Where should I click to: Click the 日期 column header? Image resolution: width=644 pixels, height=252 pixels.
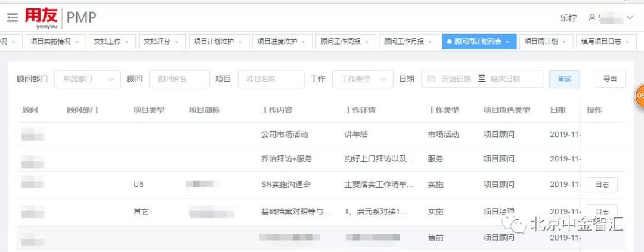558,110
